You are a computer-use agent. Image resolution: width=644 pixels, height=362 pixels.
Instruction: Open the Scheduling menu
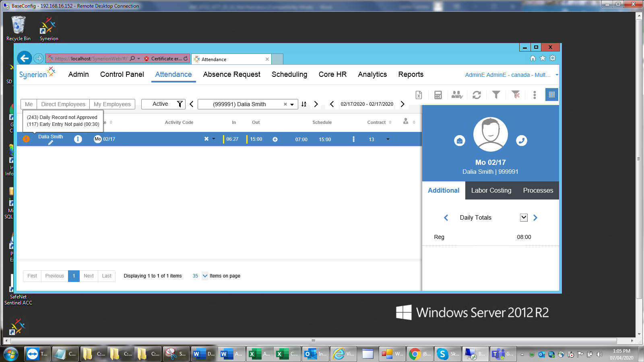(x=289, y=74)
